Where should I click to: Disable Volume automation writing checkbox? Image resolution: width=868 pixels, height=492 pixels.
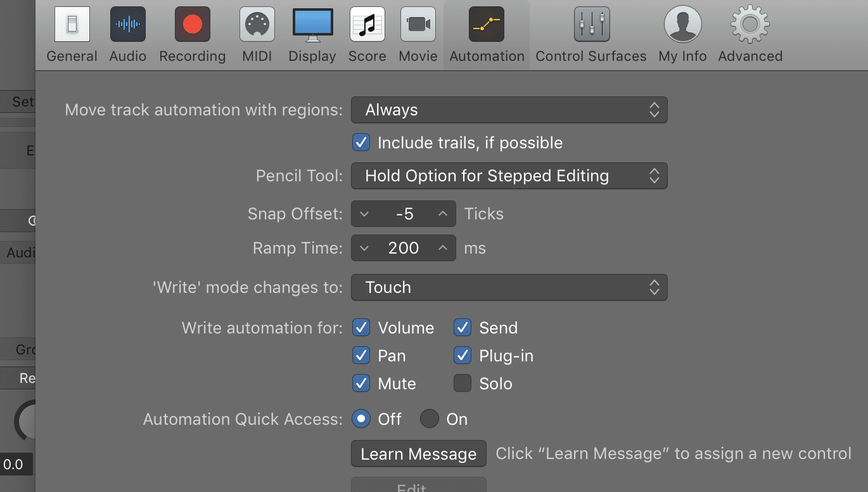coord(361,328)
